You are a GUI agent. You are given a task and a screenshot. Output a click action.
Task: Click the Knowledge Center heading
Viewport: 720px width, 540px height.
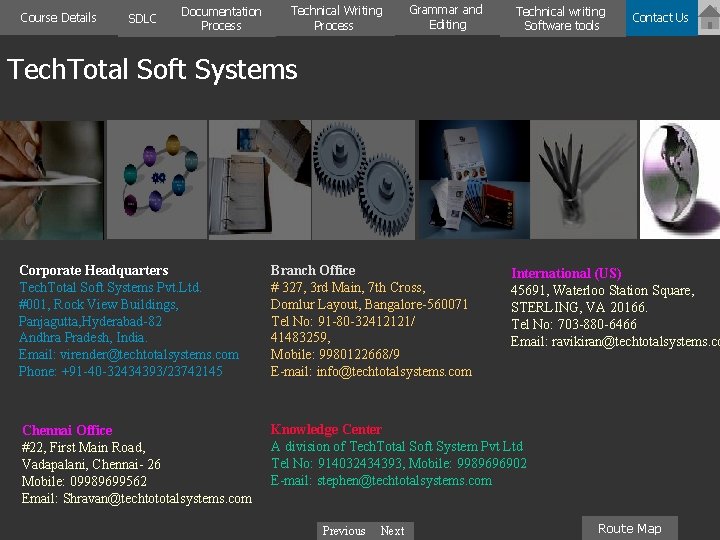click(326, 429)
